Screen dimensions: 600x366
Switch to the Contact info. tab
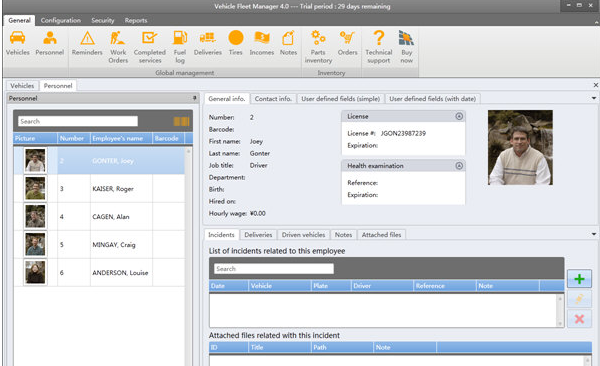click(x=273, y=99)
